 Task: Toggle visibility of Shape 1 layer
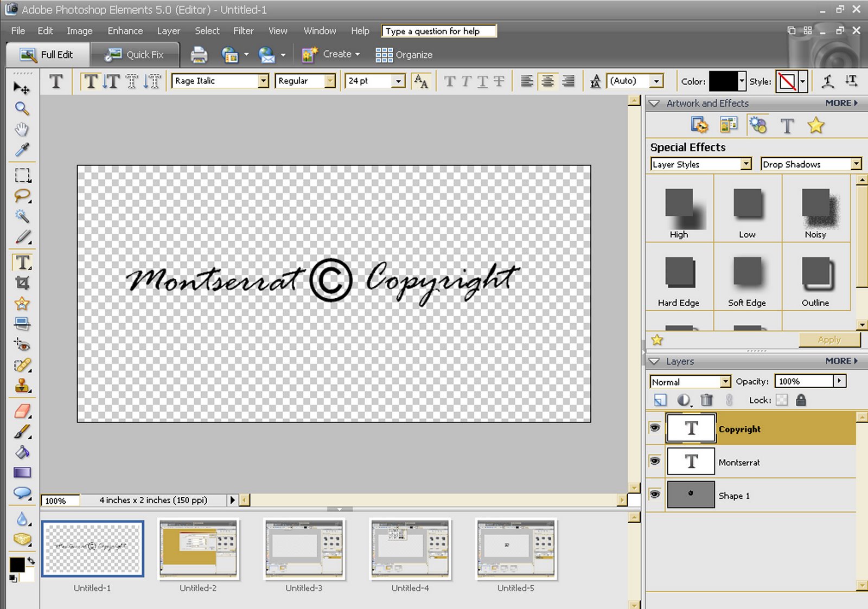(655, 495)
